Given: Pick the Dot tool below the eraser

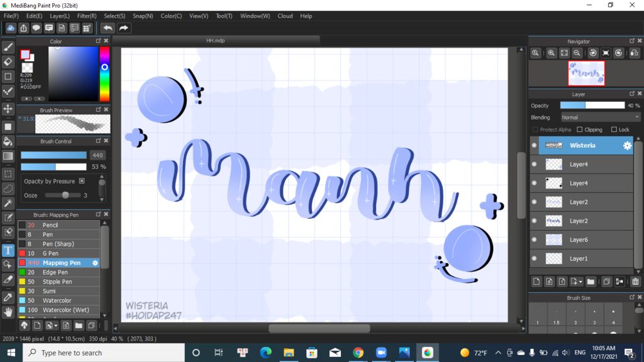Looking at the screenshot, I should pos(8,76).
